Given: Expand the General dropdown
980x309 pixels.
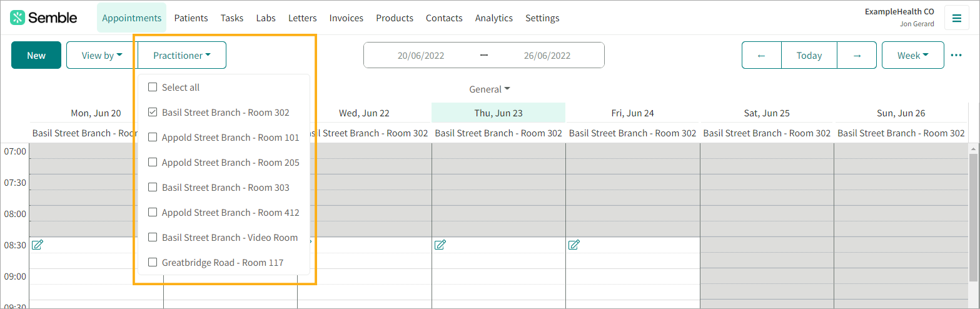Looking at the screenshot, I should click(x=490, y=89).
